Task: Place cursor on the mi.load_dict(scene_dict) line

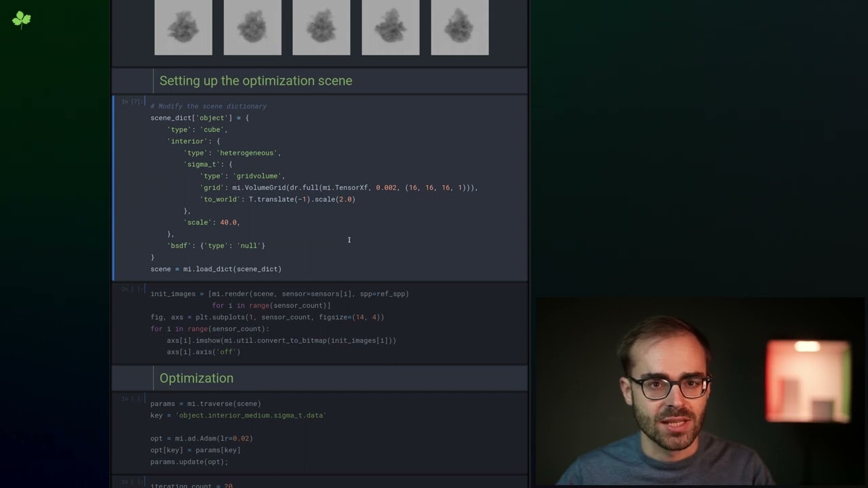Action: tap(216, 269)
